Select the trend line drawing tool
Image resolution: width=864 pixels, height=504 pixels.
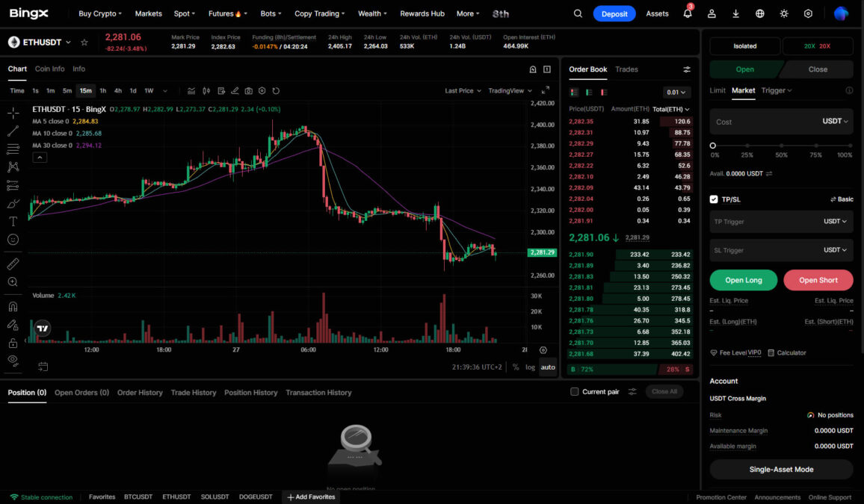pos(13,131)
